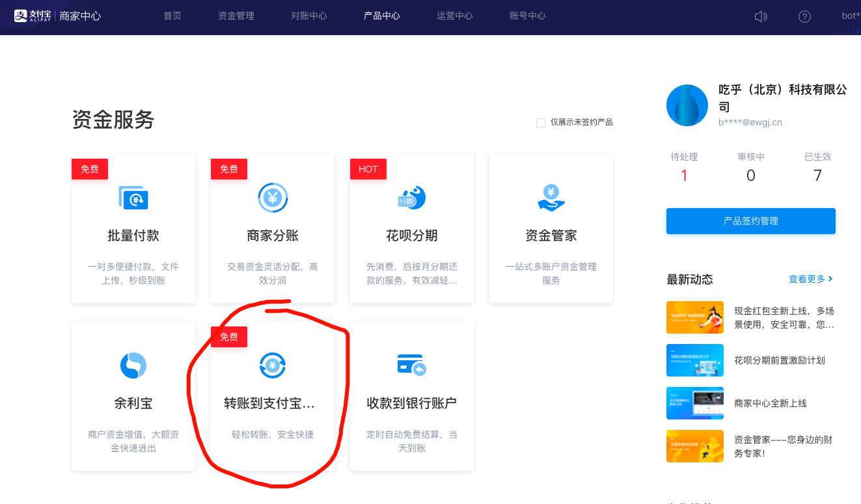
Task: Select 产品中心 navigation tab
Action: tap(382, 16)
